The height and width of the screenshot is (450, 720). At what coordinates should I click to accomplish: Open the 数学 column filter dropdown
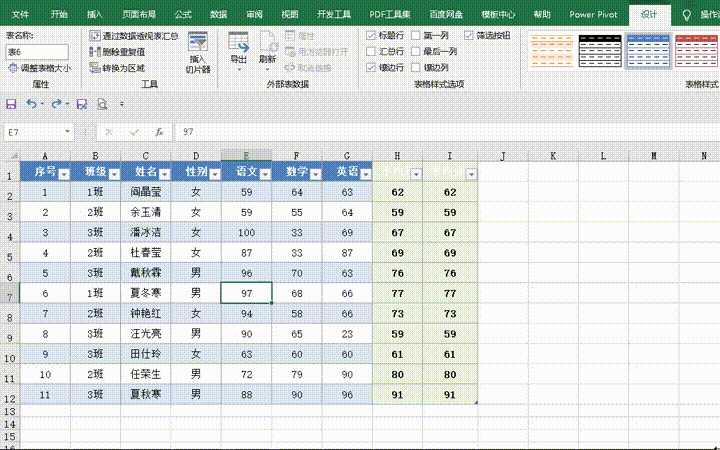pos(315,174)
